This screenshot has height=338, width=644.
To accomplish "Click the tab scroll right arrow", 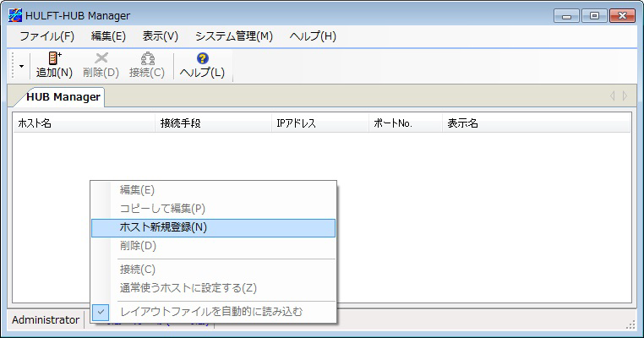I will 625,96.
